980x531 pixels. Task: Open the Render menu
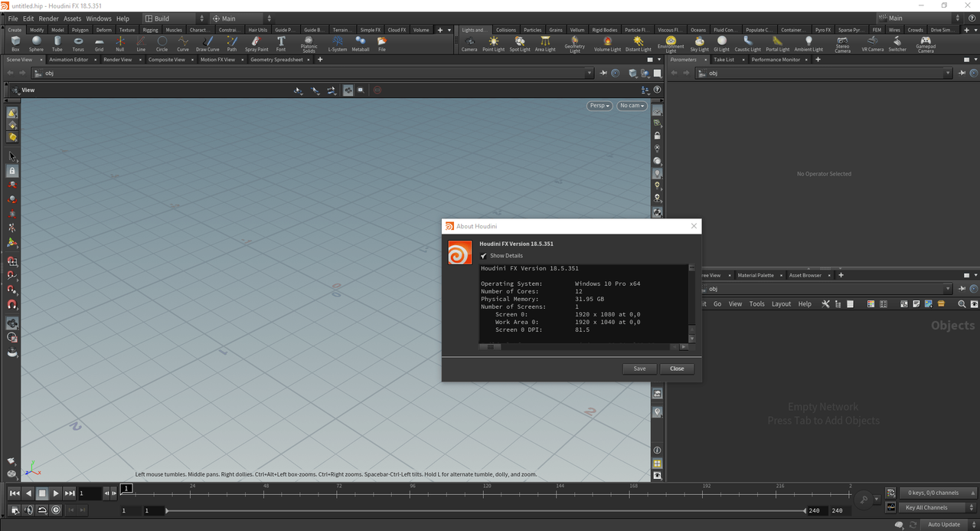[48, 18]
